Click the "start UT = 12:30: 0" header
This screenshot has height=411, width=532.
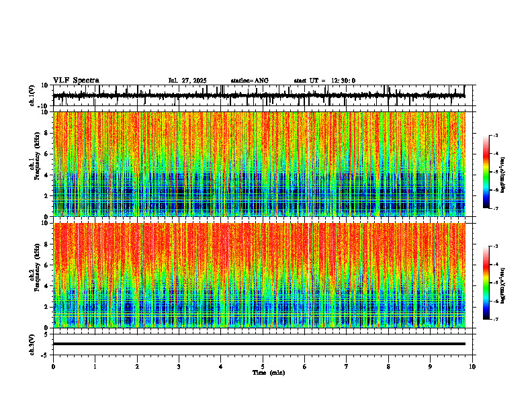324,81
